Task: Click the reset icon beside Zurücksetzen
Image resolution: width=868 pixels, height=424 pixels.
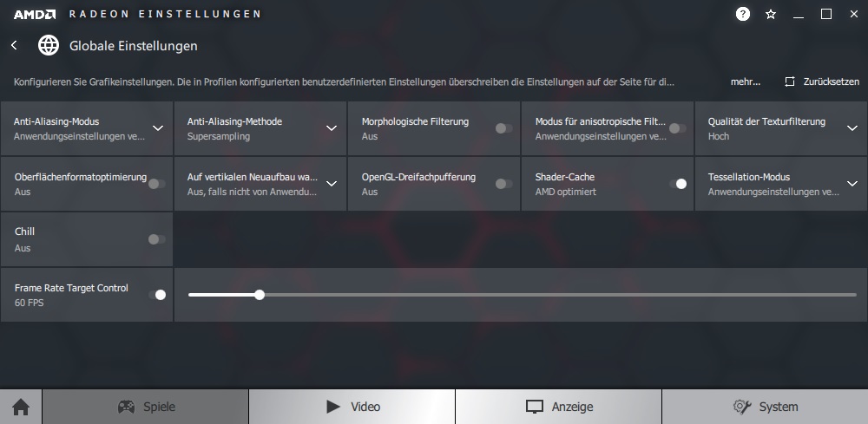Action: (789, 82)
